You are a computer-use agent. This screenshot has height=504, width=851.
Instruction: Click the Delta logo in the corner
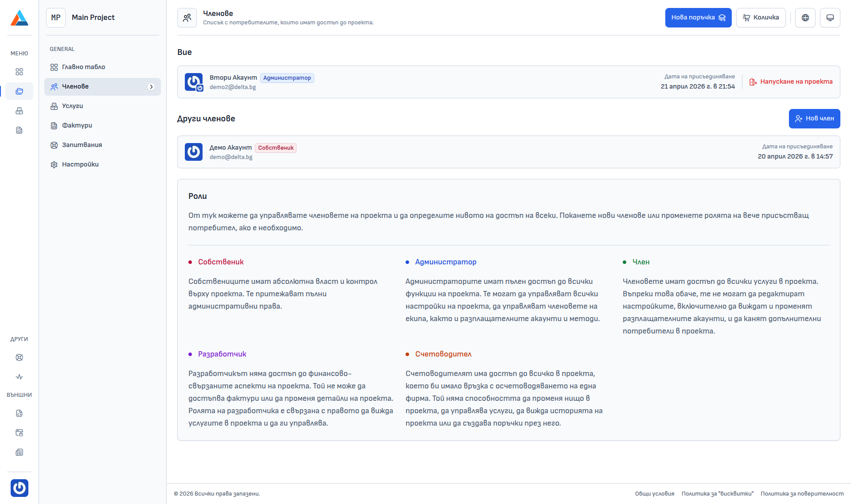click(x=20, y=18)
